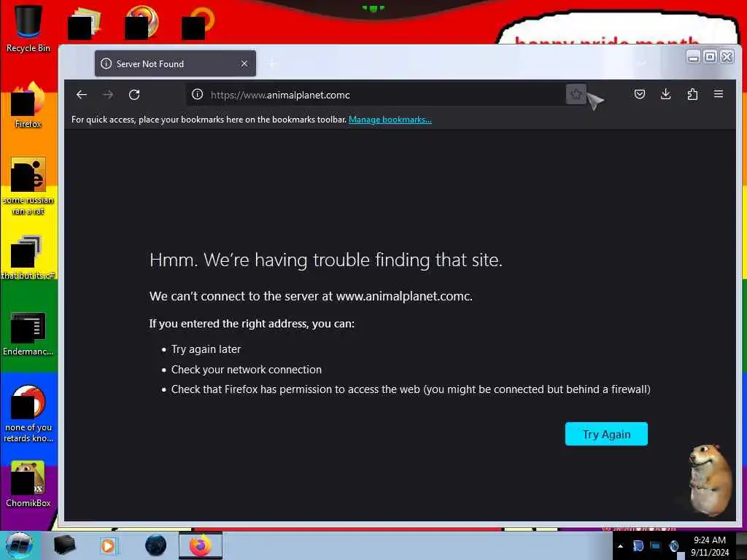Viewport: 747px width, 560px height.
Task: Click the hamster figure on the desktop
Action: coord(709,480)
